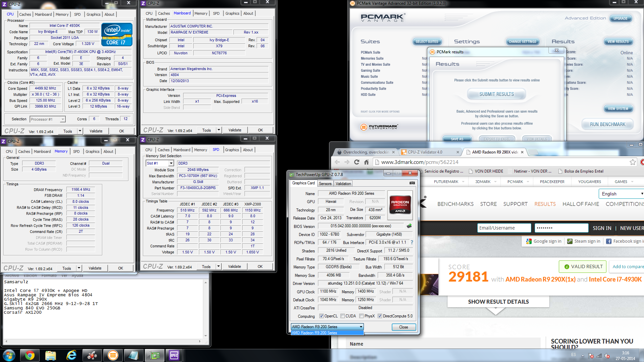
Task: Expand Tools arrow in CPU-Z Memory window
Action: pyautogui.click(x=79, y=268)
